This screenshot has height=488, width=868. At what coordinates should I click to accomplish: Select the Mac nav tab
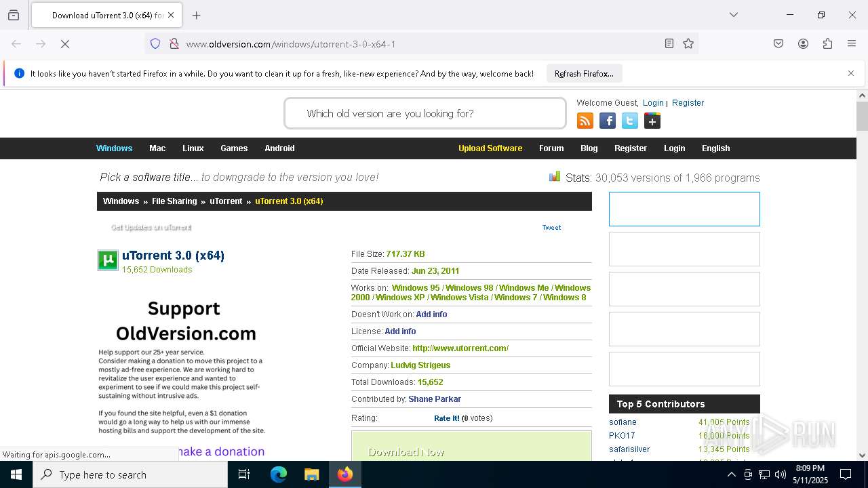tap(157, 148)
